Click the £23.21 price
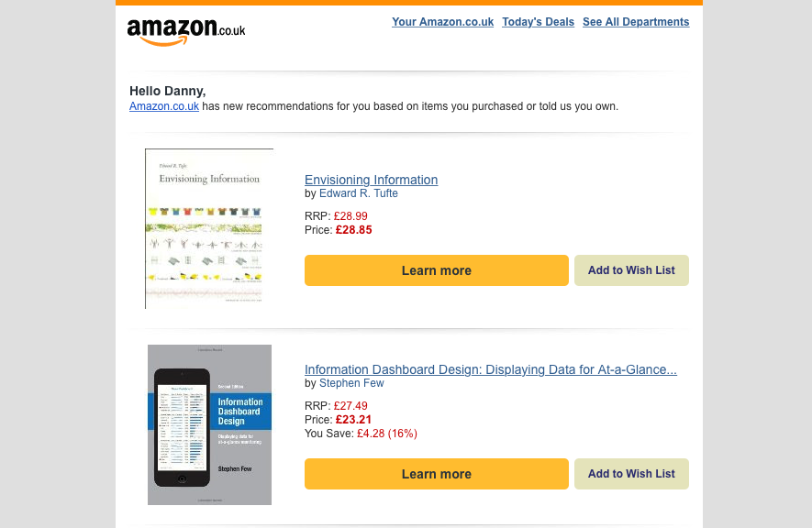Viewport: 812px width, 528px height. click(x=354, y=420)
